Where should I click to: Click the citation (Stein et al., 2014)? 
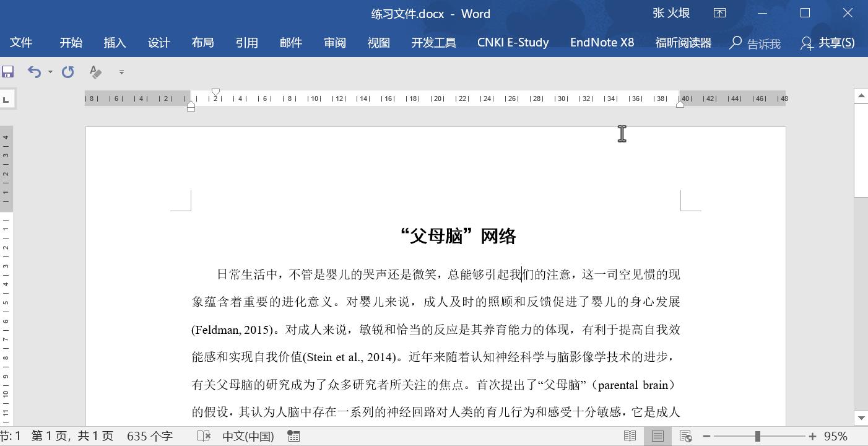click(x=349, y=357)
